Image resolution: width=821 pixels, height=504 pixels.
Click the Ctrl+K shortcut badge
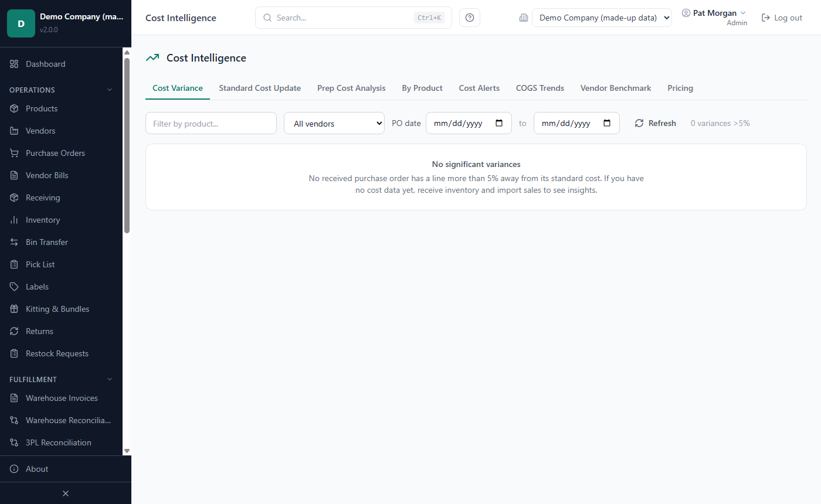pos(429,18)
